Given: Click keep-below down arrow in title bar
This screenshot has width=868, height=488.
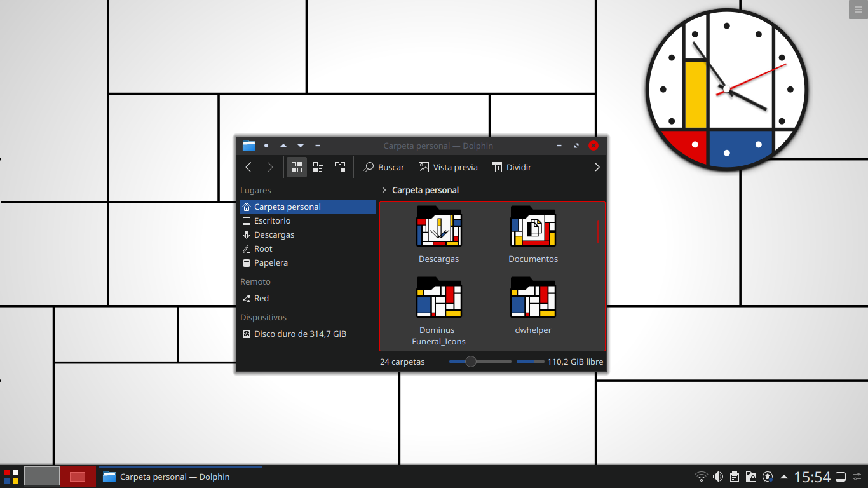Looking at the screenshot, I should tap(301, 146).
